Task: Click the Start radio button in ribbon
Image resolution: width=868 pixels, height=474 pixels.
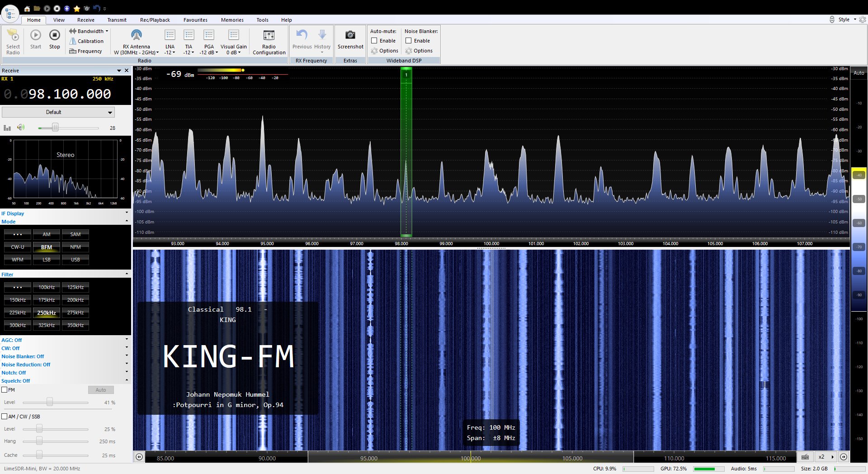Action: [x=36, y=39]
